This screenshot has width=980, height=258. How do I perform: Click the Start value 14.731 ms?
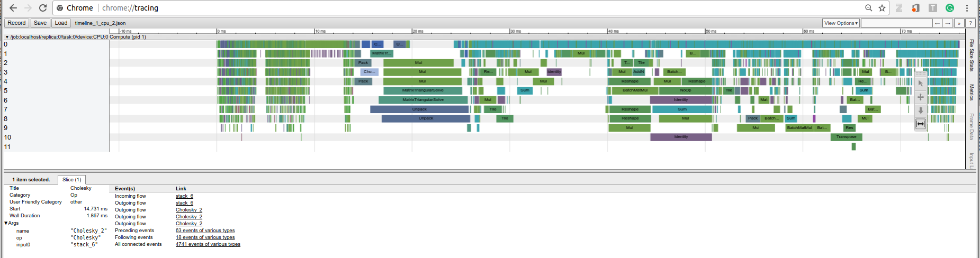coord(95,209)
